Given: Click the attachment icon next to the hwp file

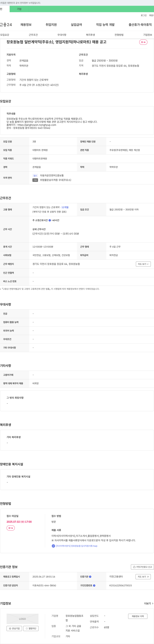Looking at the screenshot, I should pos(53,546).
